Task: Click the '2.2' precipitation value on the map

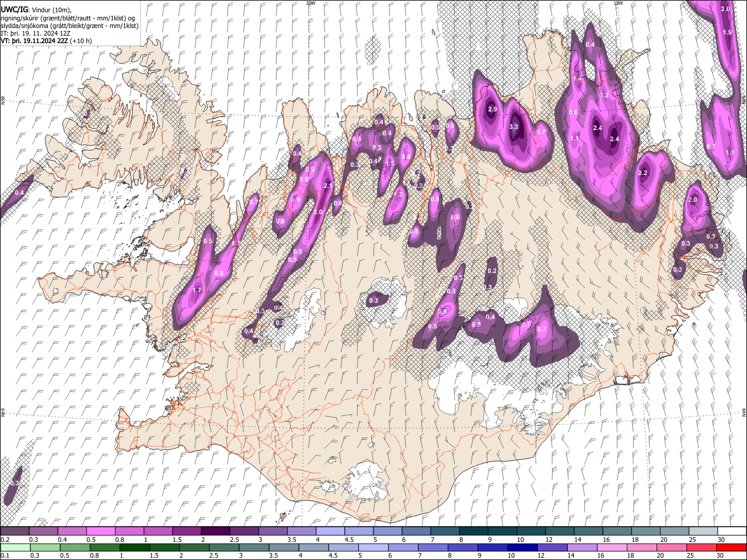Action: pos(643,173)
